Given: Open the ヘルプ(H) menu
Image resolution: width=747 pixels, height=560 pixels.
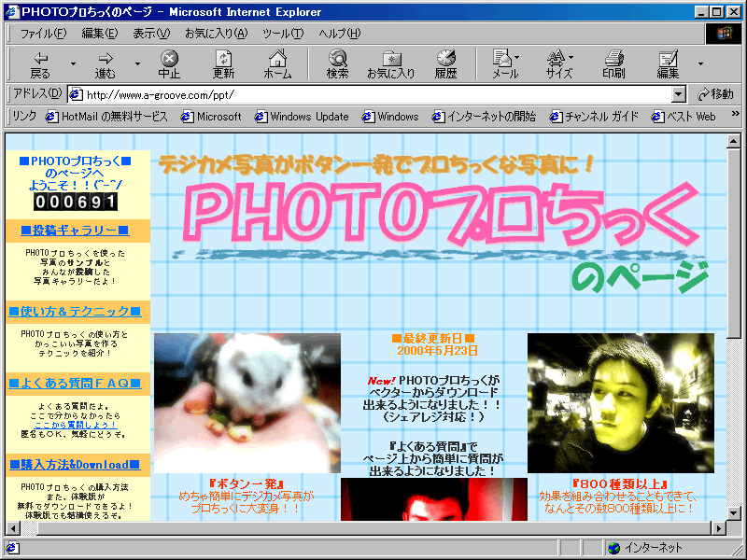Looking at the screenshot, I should (340, 34).
